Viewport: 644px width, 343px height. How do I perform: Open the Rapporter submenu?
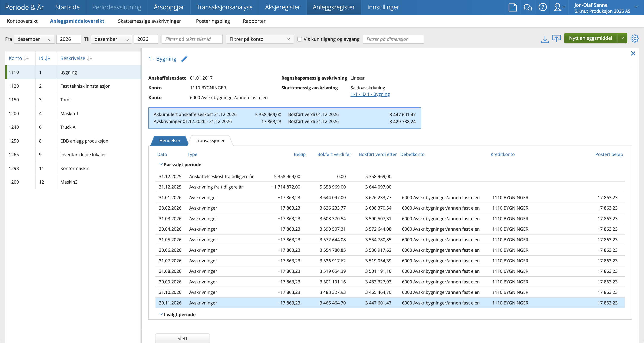point(254,21)
